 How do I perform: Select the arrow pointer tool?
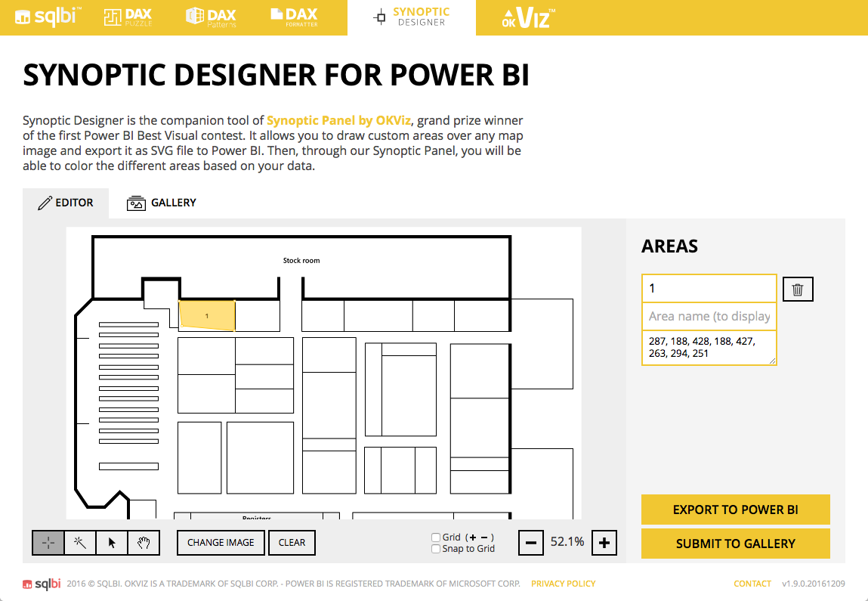tap(112, 543)
